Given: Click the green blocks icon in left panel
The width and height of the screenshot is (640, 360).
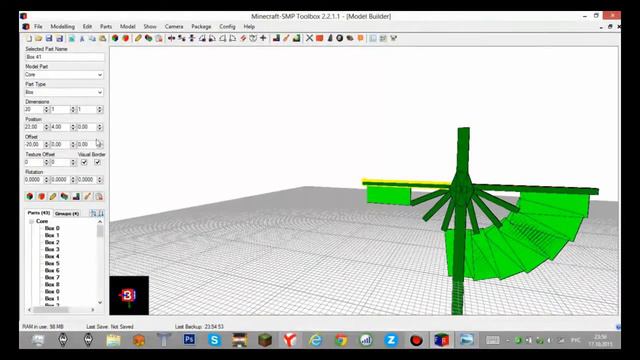Looking at the screenshot, I should pos(64,197).
